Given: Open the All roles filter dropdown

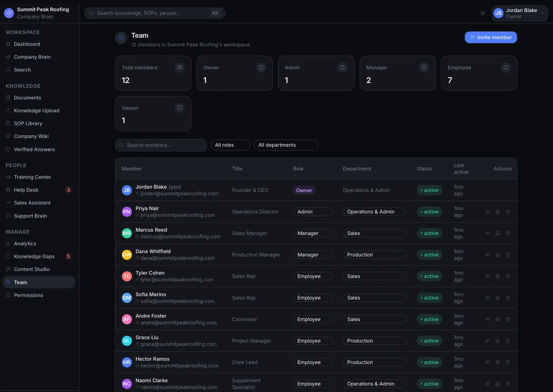Looking at the screenshot, I should tap(230, 145).
